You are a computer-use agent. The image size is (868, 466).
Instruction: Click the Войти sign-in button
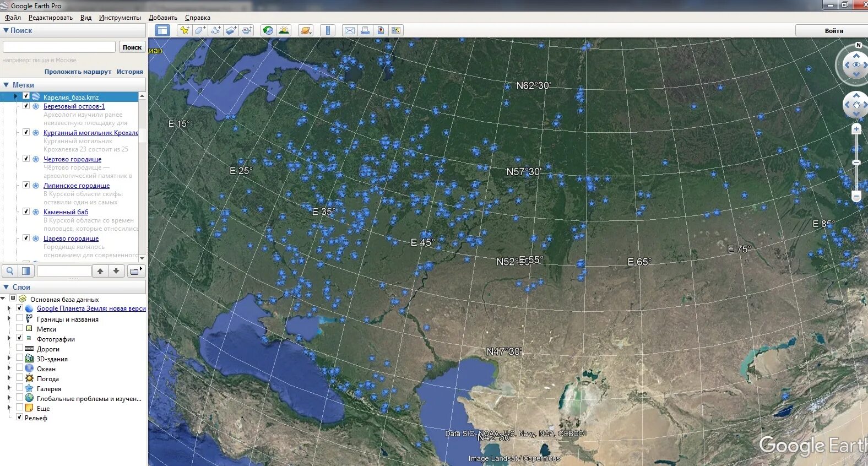(833, 31)
